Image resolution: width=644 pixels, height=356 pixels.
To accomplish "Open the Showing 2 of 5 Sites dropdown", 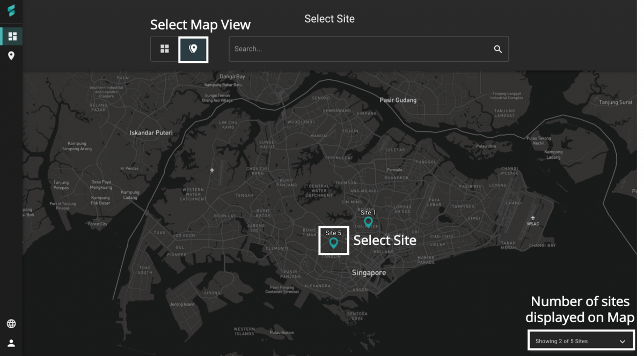I will (581, 340).
